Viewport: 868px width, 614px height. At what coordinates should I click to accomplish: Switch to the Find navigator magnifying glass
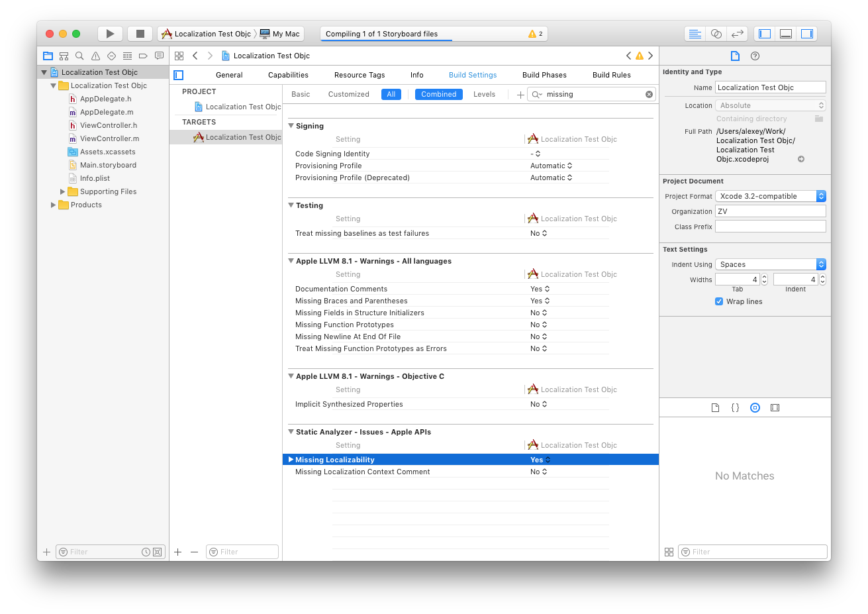click(79, 56)
